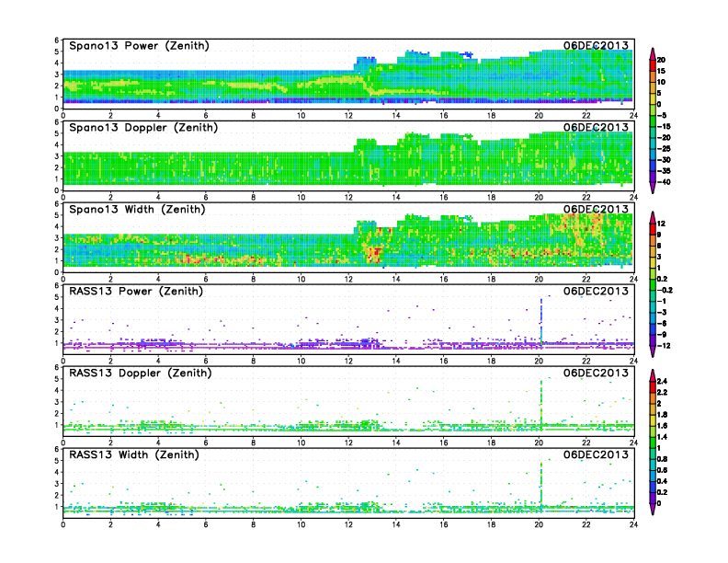Click the "1.4" label on the bottom colorbar

[x=662, y=437]
